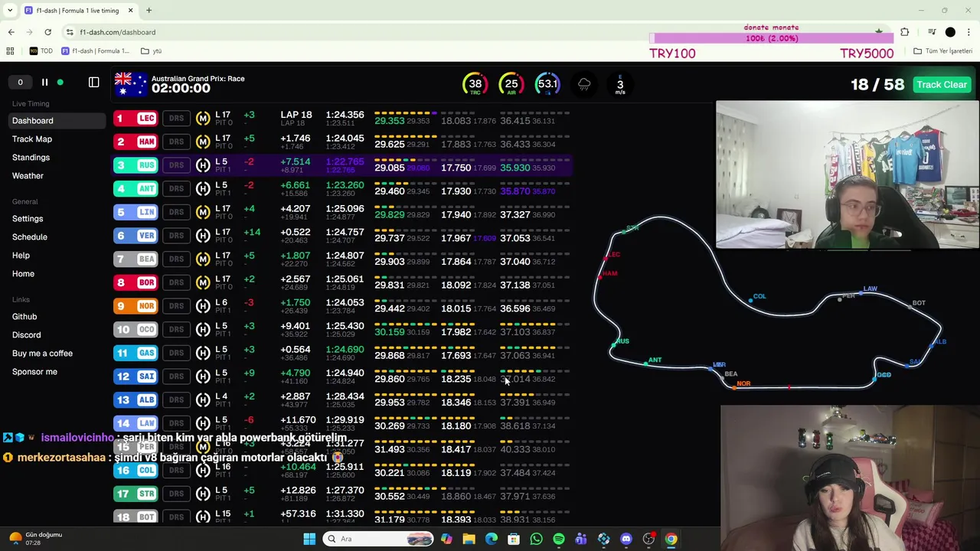The height and width of the screenshot is (551, 980).
Task: Go to Home from sidebar
Action: (23, 273)
